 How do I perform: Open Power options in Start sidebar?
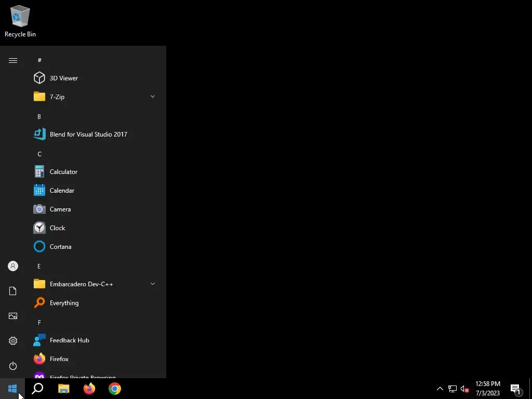[13, 366]
